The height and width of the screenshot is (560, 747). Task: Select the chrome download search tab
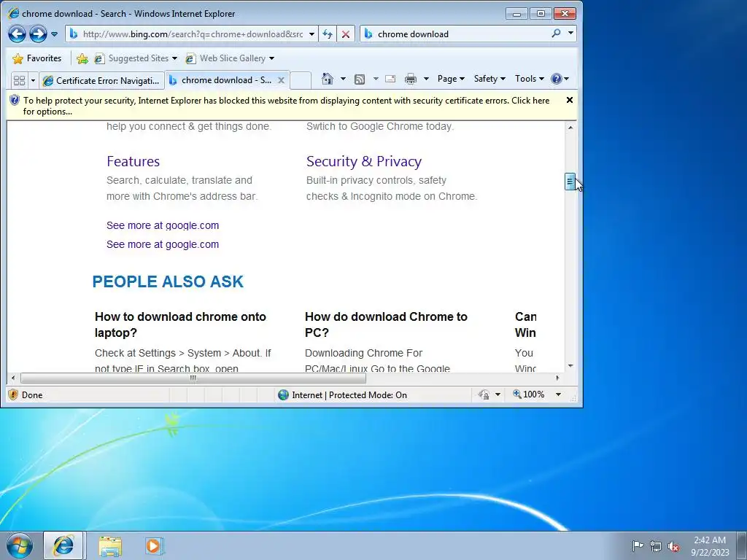click(220, 80)
